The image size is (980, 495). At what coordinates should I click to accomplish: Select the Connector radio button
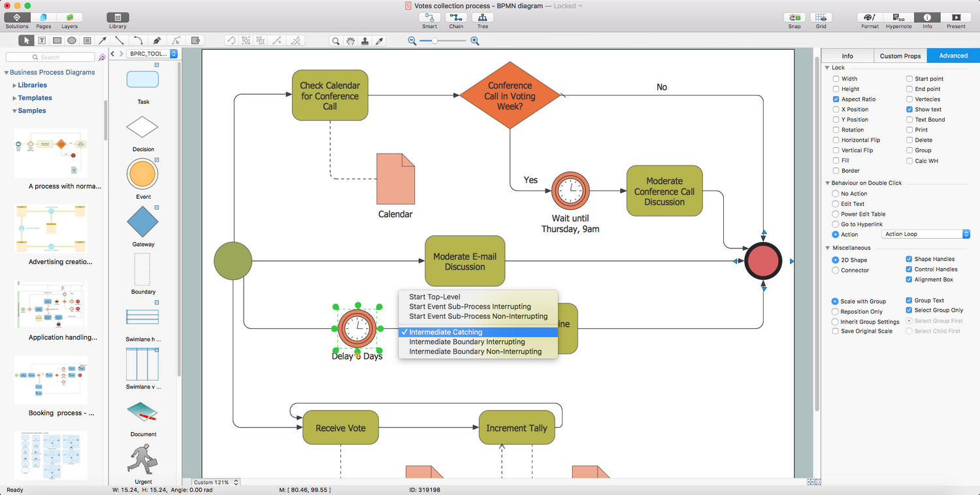[836, 271]
